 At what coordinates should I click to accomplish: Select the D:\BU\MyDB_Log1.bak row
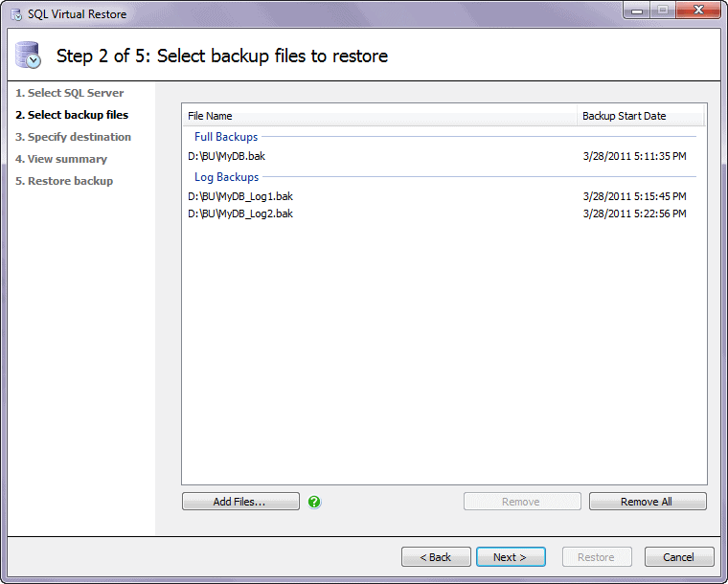coord(444,196)
